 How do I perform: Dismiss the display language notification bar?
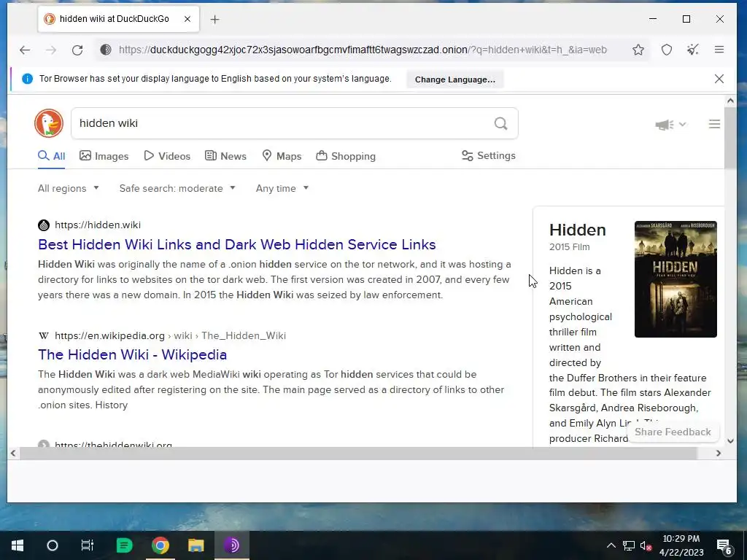719,79
